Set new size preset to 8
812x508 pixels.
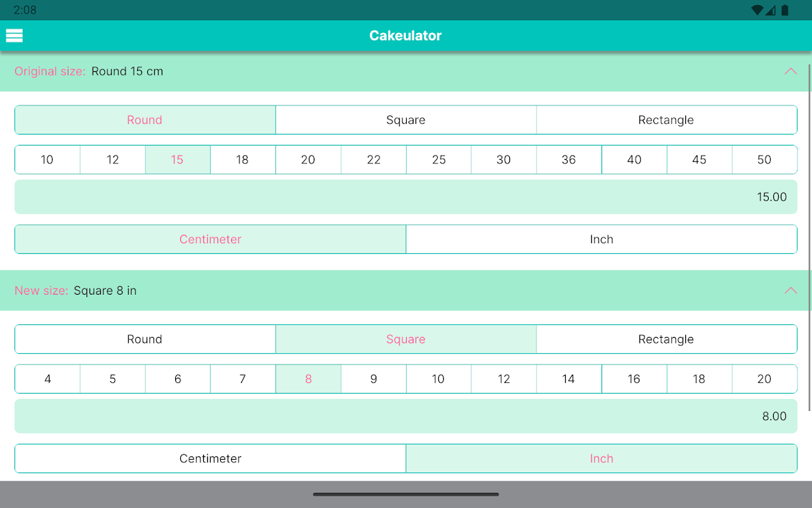point(308,378)
